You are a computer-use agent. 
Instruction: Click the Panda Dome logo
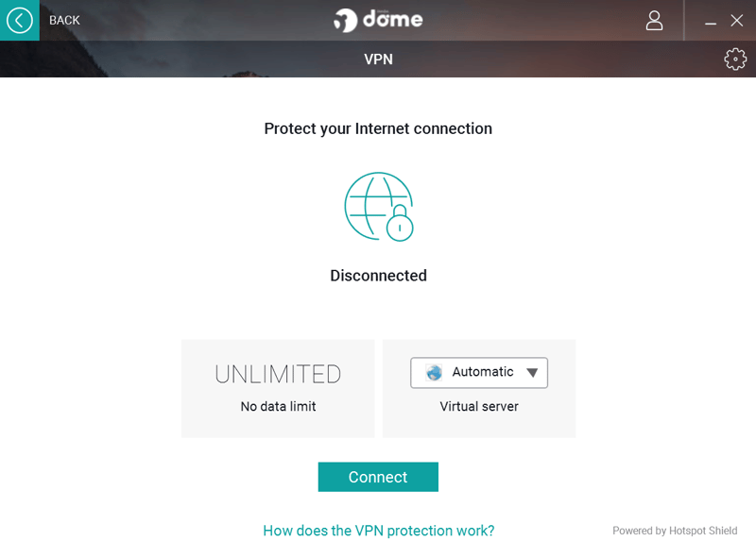pyautogui.click(x=378, y=20)
